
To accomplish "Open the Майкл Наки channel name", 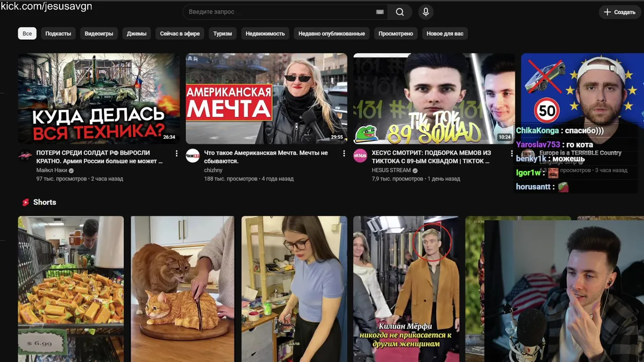I will pos(52,170).
